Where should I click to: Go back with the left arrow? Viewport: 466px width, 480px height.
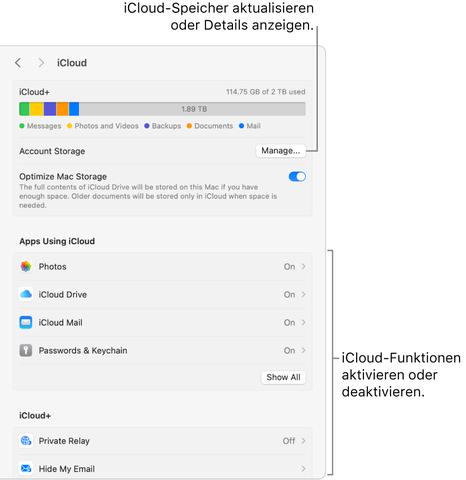tap(18, 63)
